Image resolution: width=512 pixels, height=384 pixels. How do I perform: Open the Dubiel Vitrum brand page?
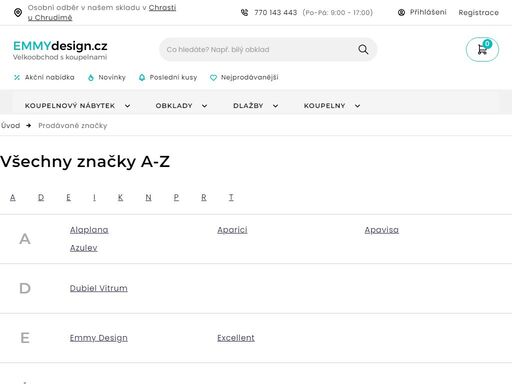point(99,288)
